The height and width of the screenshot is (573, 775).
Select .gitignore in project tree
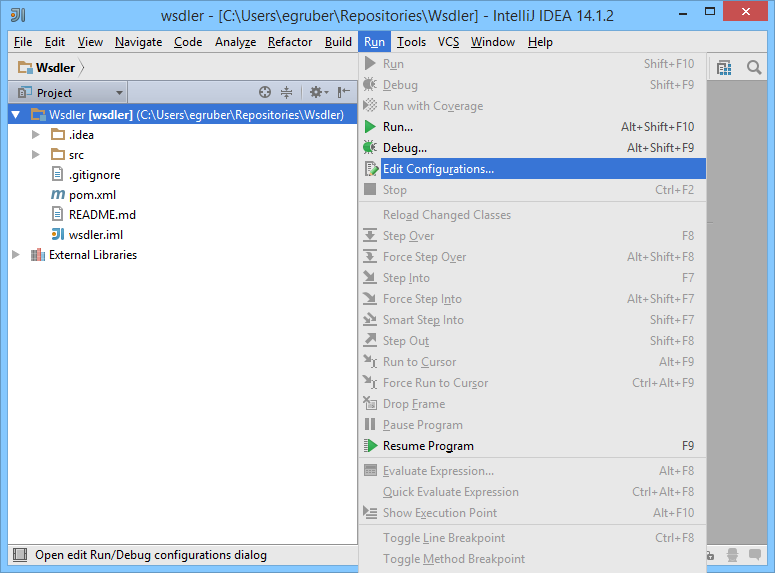(94, 175)
